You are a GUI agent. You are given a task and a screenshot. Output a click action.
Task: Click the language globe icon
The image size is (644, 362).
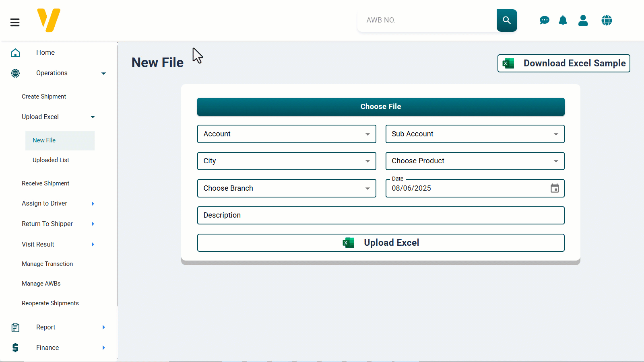607,20
